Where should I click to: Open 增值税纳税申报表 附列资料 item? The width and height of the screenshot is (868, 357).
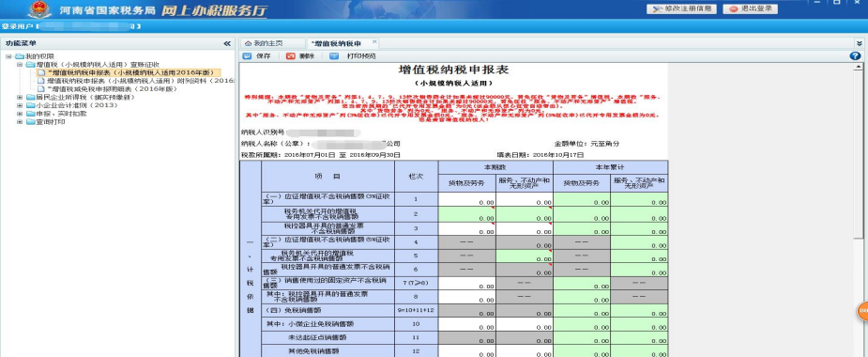(x=141, y=81)
